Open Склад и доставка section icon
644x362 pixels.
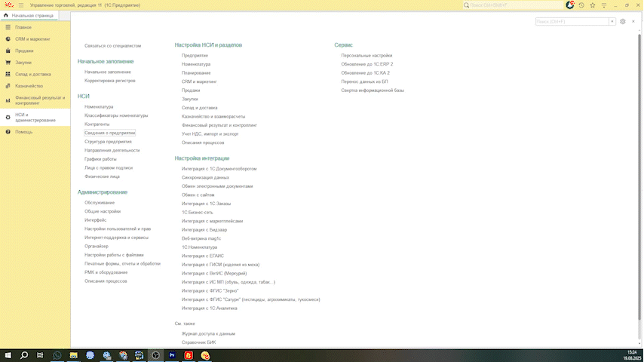coord(8,75)
